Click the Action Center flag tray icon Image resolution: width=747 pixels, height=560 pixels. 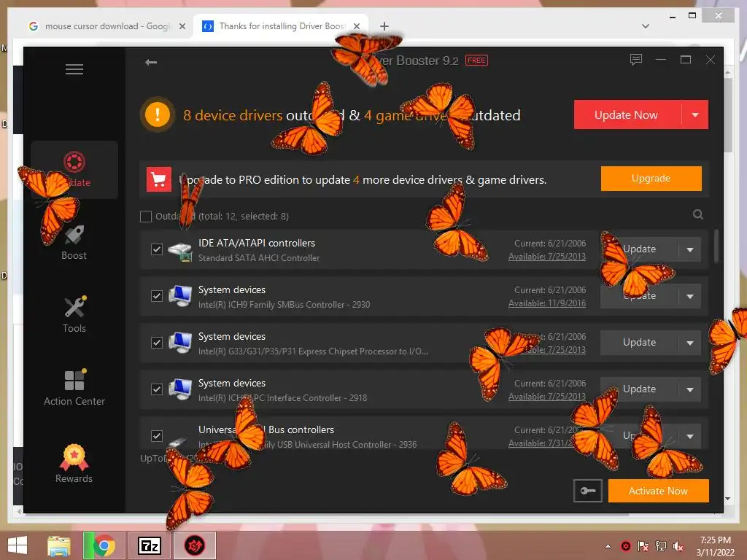pos(643,546)
